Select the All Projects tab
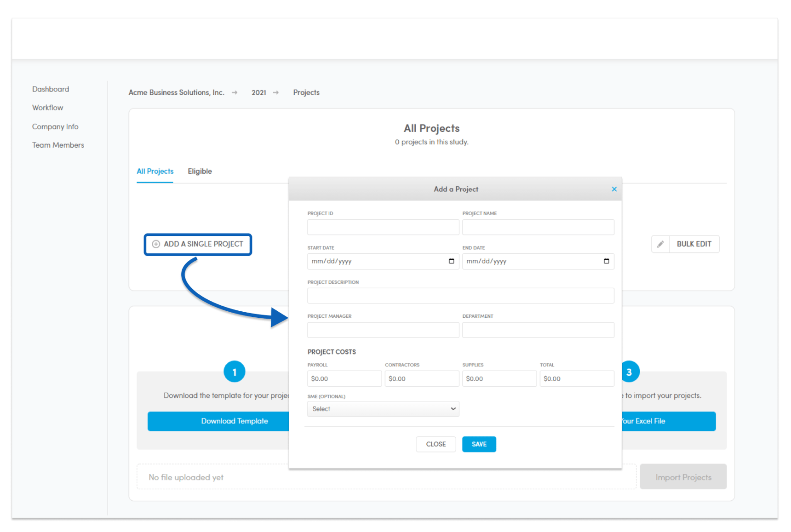This screenshot has width=791, height=532. 155,171
